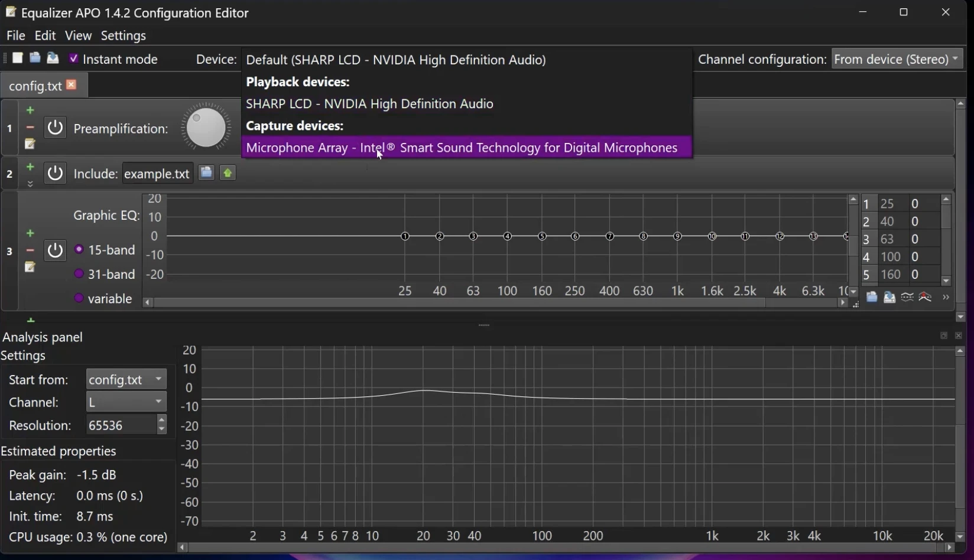Open the Settings menu

[124, 35]
